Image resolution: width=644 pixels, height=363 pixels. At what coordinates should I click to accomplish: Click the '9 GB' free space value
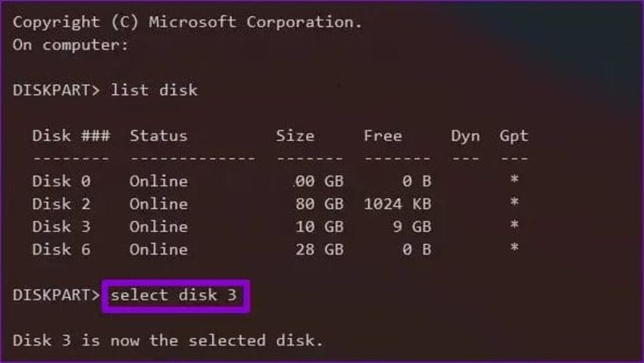(x=411, y=227)
